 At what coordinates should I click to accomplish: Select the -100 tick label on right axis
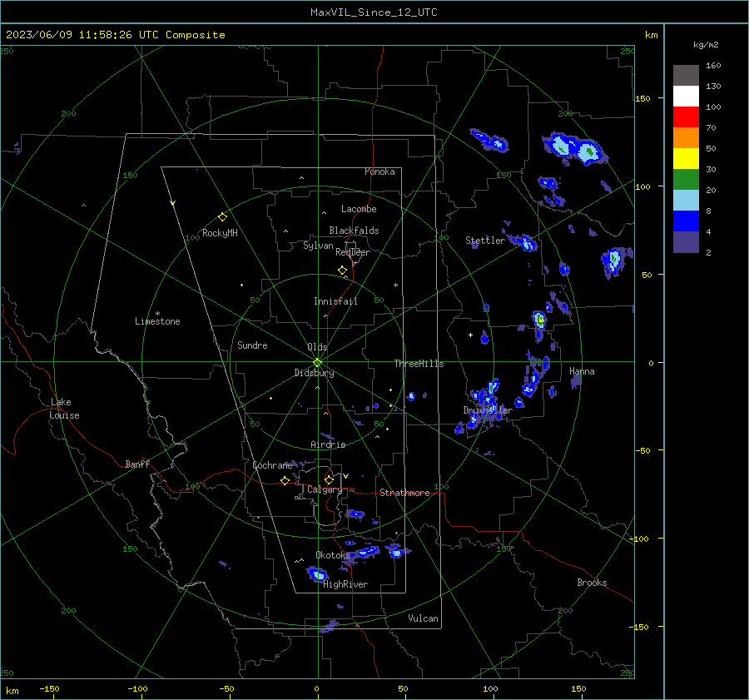638,539
